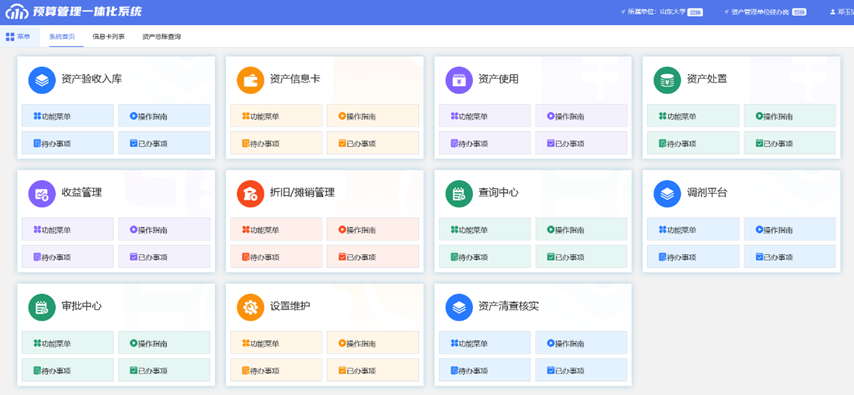Open 功能菜单 under 折旧/摊销管理
The image size is (854, 395).
[277, 229]
